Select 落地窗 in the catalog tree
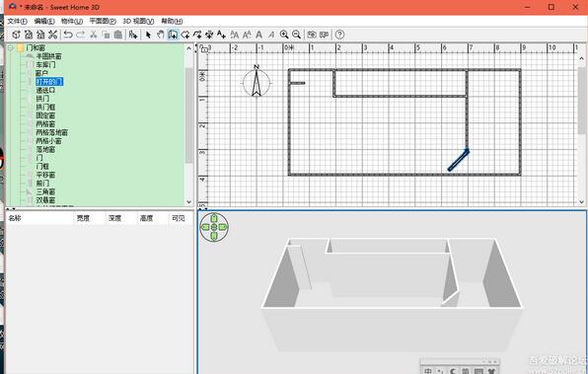Screen dimensions: 588x374 (45, 149)
